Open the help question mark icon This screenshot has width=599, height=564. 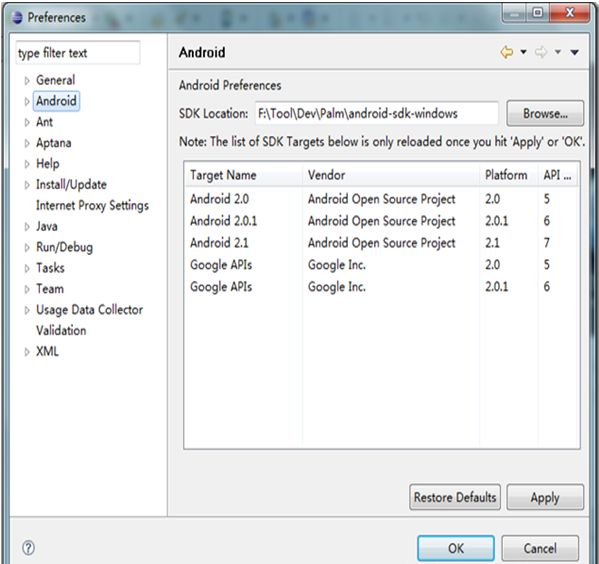(28, 548)
